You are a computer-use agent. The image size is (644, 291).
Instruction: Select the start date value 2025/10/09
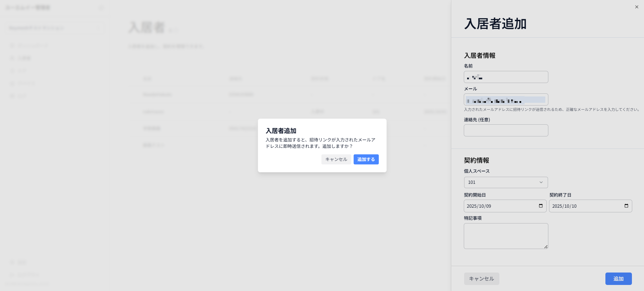click(x=479, y=206)
